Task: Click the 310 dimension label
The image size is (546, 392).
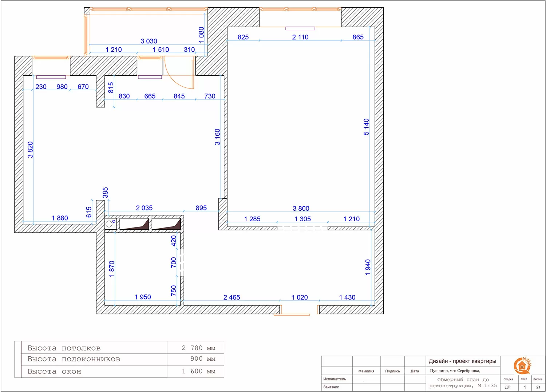Action: [x=189, y=50]
